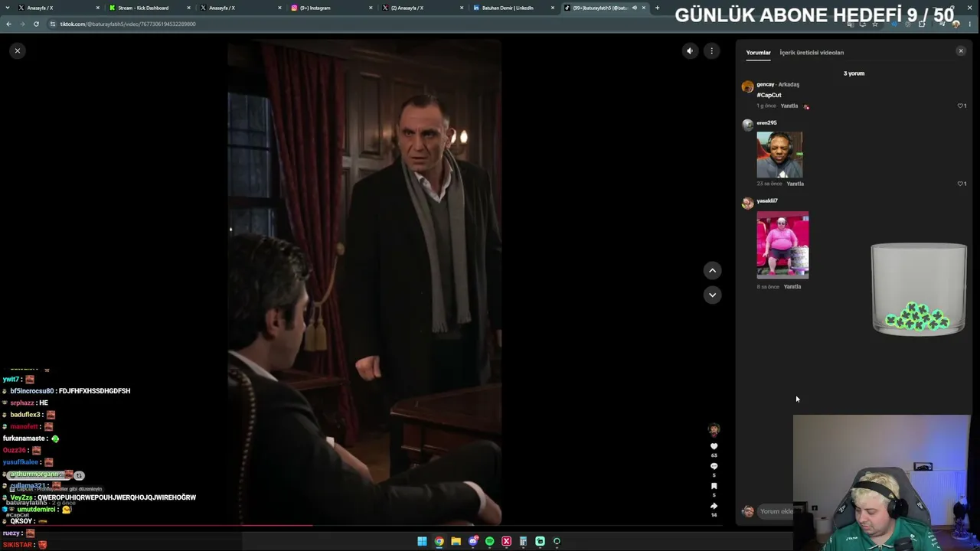Like eren295's image comment
The height and width of the screenshot is (551, 980).
[x=960, y=184]
